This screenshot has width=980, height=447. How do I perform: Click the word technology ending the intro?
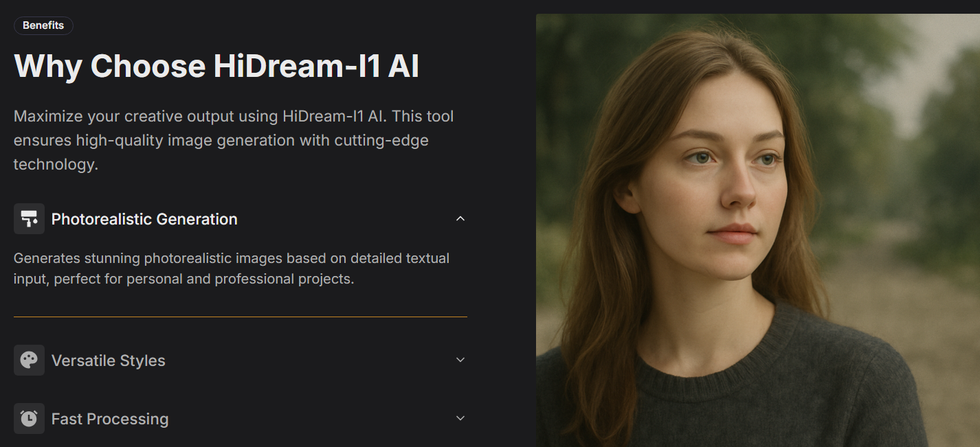56,164
